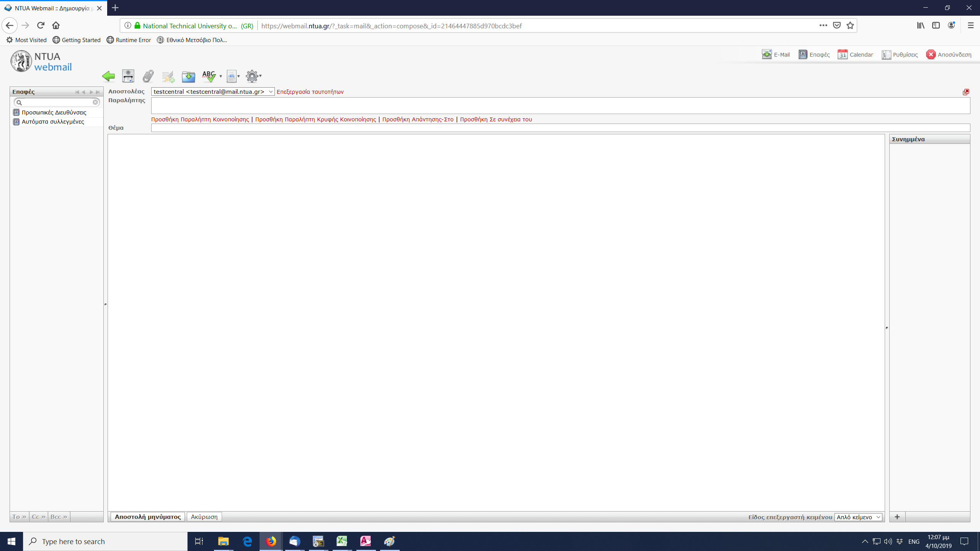
Task: Open Excel from the taskbar
Action: [342, 541]
